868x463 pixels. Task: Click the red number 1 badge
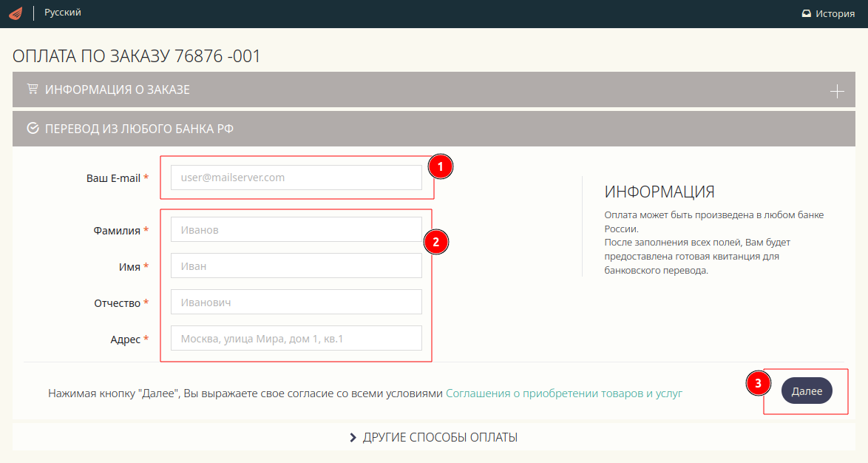[x=440, y=167]
